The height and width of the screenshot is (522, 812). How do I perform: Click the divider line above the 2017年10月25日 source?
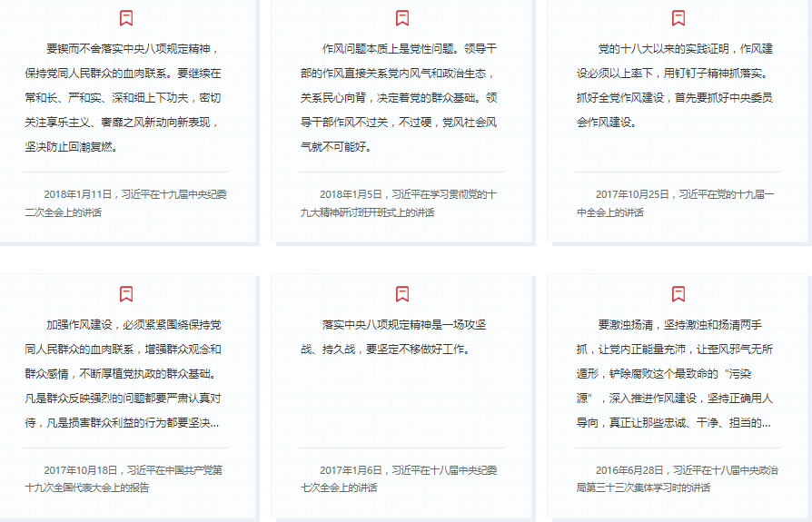(677, 172)
